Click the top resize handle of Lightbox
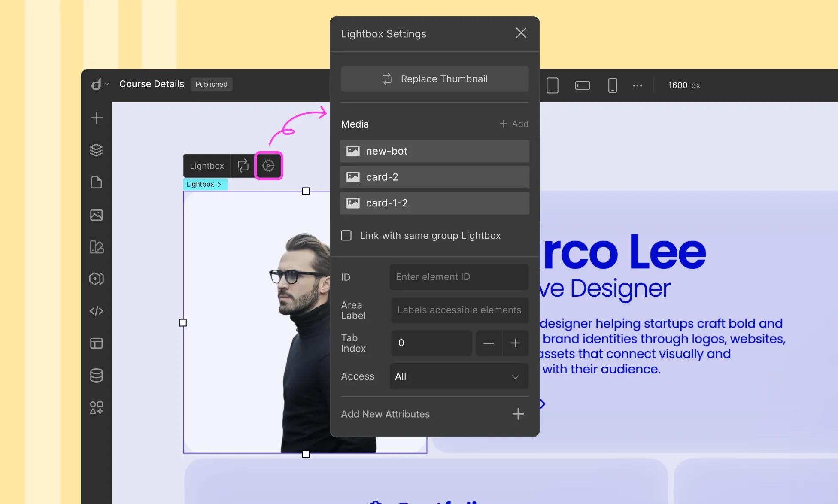838x504 pixels. (306, 191)
